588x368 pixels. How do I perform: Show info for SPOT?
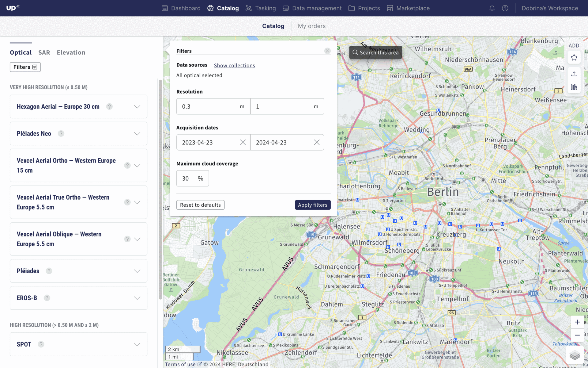[41, 344]
